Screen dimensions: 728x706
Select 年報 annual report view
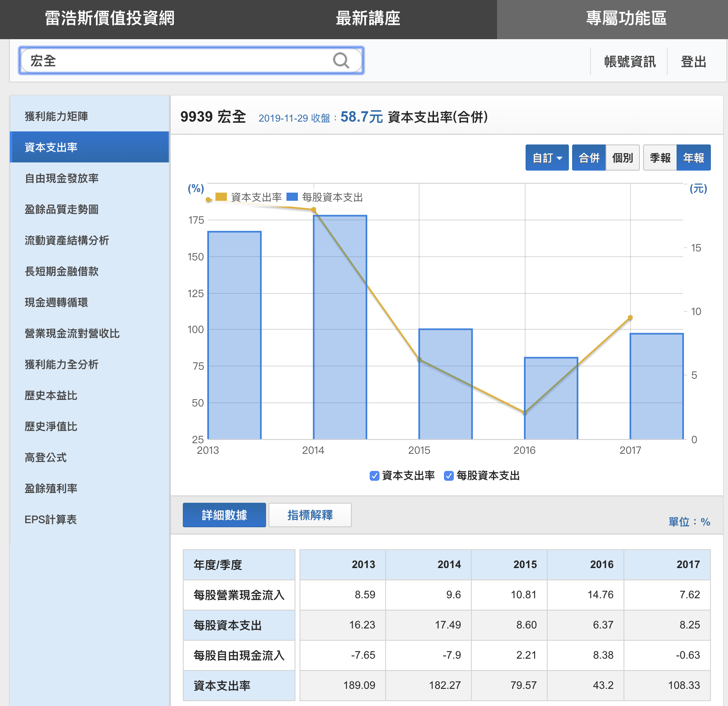point(693,158)
